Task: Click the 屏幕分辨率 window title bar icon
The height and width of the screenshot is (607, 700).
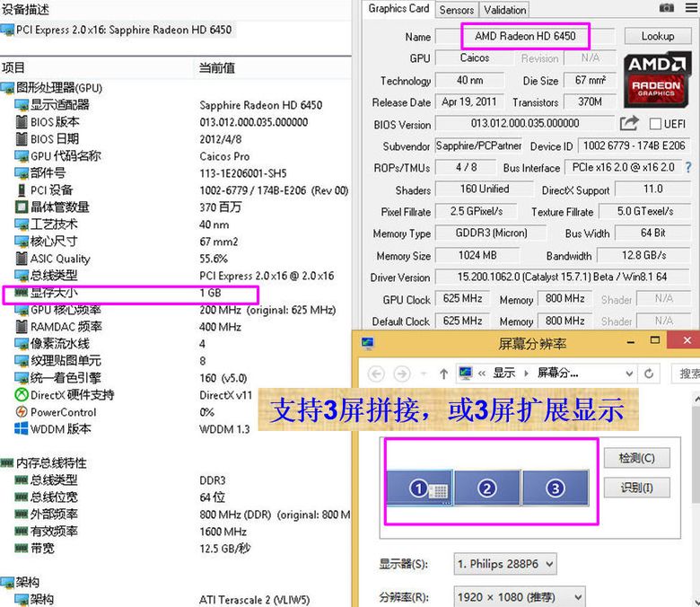Action: coord(368,343)
